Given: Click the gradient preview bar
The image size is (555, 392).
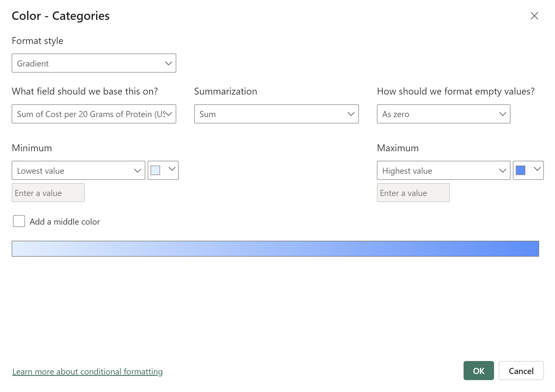Looking at the screenshot, I should pos(275,249).
